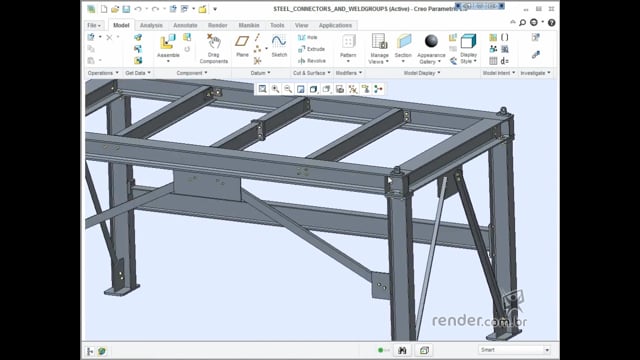Click the Windows switcher icon in quick access
This screenshot has width=640, height=360.
184,9
